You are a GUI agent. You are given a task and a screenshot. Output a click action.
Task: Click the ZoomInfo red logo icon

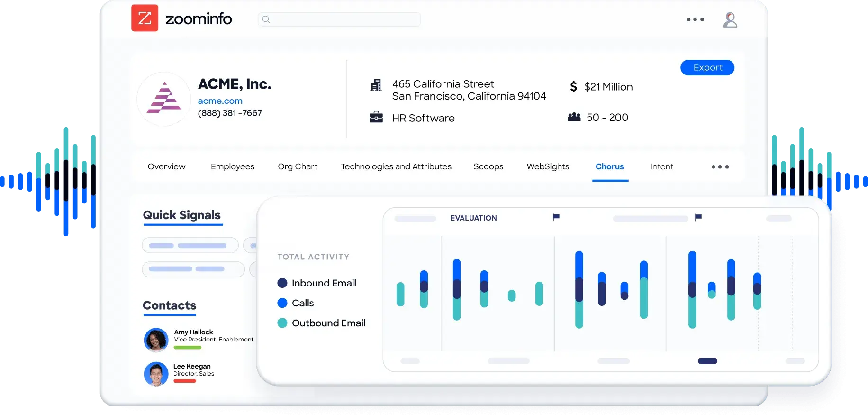[145, 18]
